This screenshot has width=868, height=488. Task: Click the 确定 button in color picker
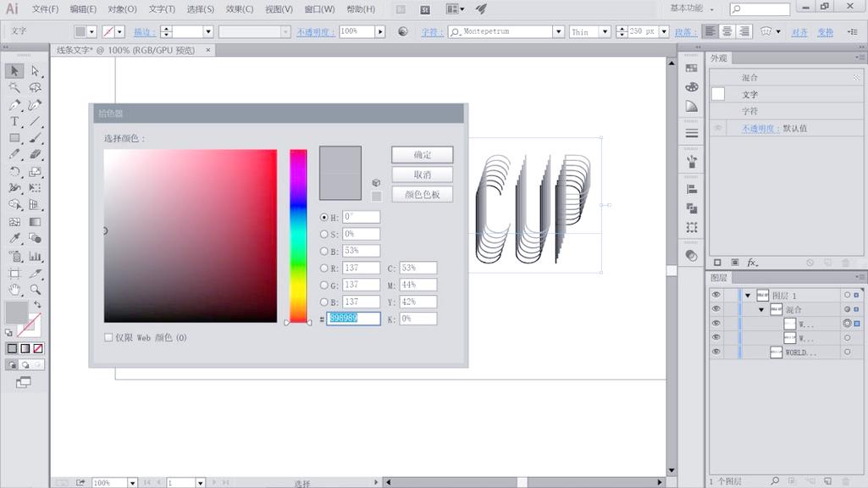(x=422, y=155)
